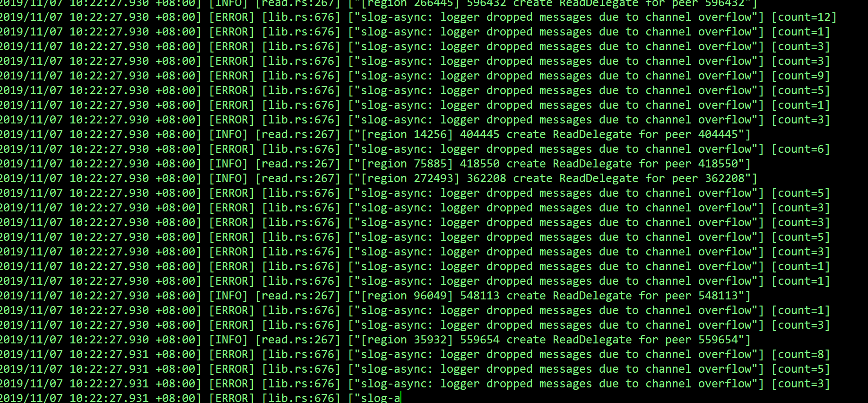The width and height of the screenshot is (868, 403).
Task: Click the count=9 value in the error line
Action: pos(800,76)
